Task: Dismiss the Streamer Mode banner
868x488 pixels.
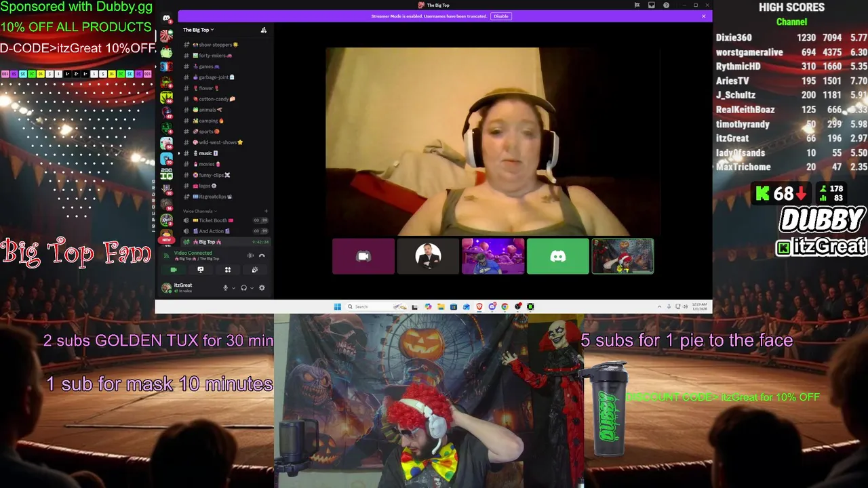Action: click(704, 16)
